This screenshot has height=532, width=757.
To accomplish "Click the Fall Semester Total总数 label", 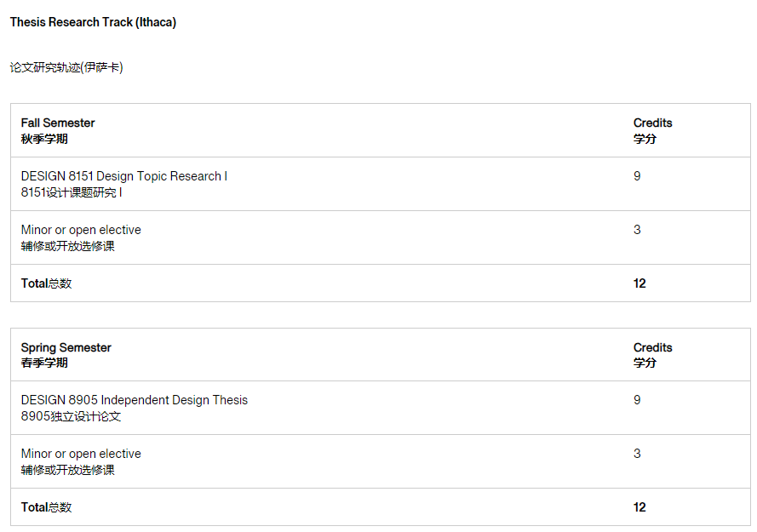I will [46, 283].
